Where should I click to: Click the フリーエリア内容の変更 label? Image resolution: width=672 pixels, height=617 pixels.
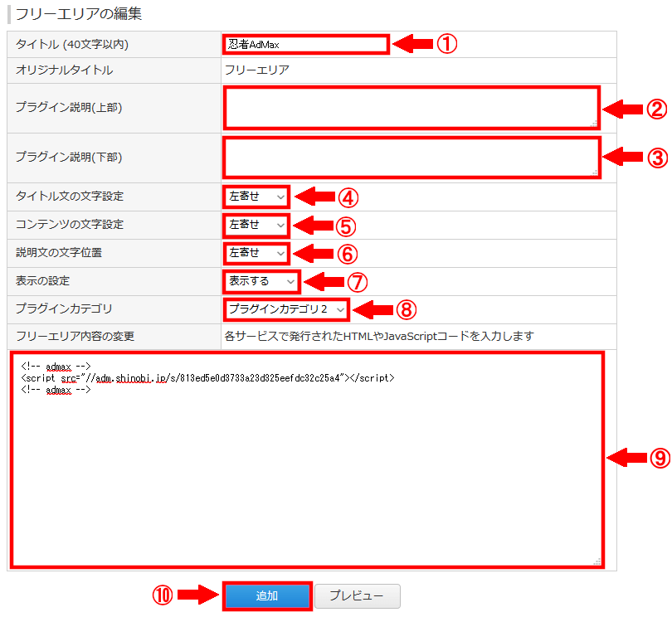(75, 337)
